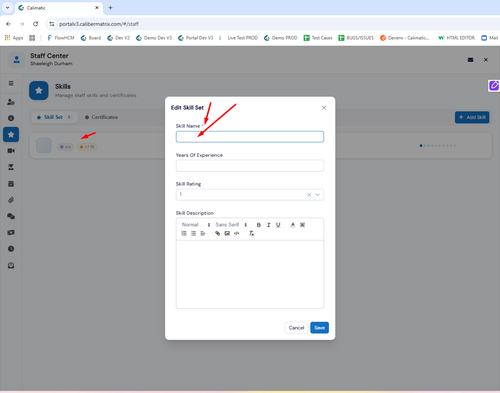Screen dimensions: 500x393
Task: Insert an ordered list in description
Action: click(184, 233)
